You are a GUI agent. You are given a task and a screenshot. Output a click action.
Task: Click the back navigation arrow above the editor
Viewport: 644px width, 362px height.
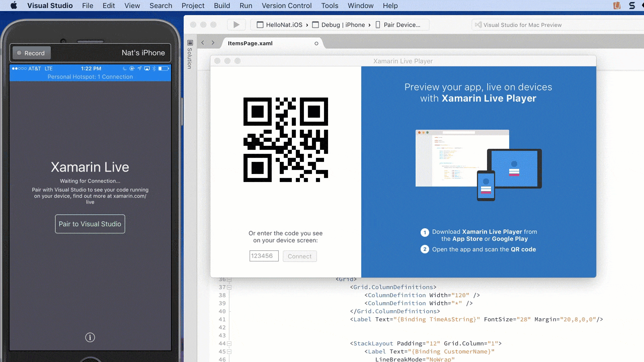click(x=202, y=43)
